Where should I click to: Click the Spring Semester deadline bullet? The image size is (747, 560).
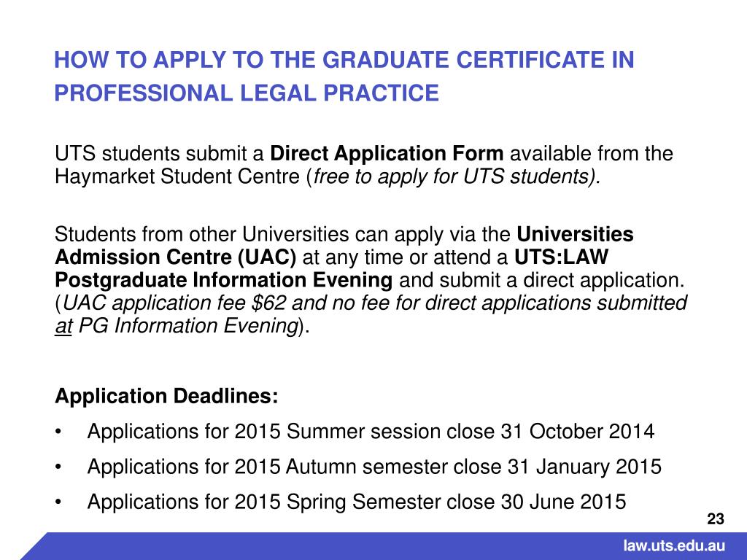pos(356,502)
